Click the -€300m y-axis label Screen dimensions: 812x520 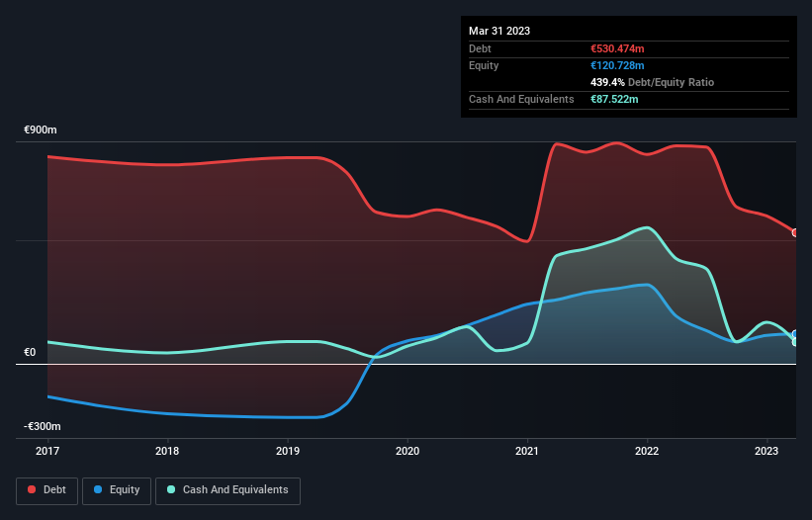pos(42,426)
